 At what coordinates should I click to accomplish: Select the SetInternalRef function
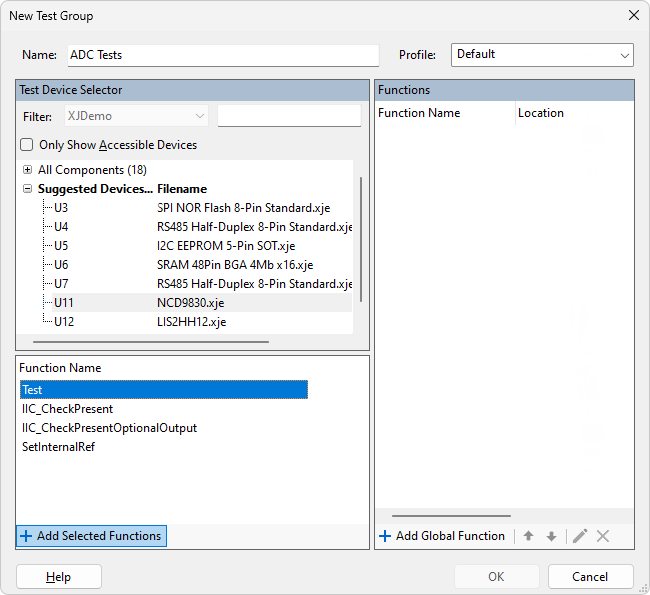click(x=59, y=447)
